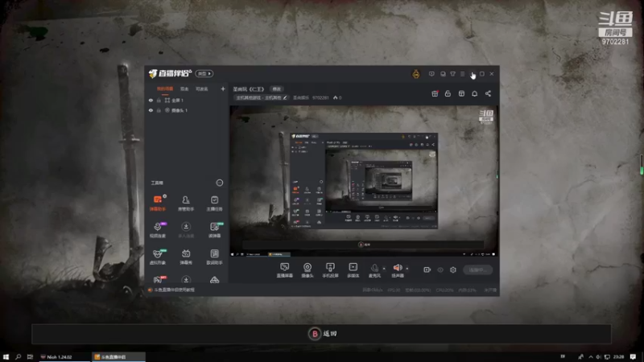
Task: Edit the stream category tag with pencil
Action: [x=285, y=97]
